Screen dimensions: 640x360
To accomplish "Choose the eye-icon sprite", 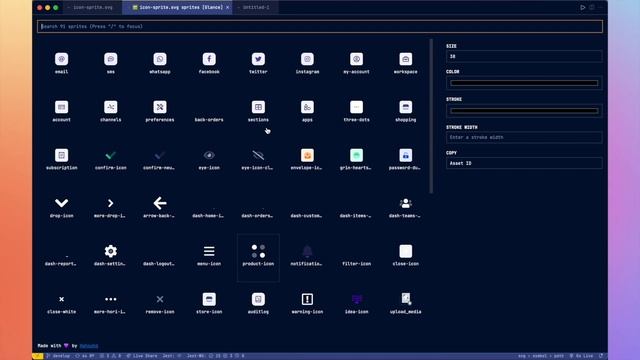I will [x=209, y=155].
